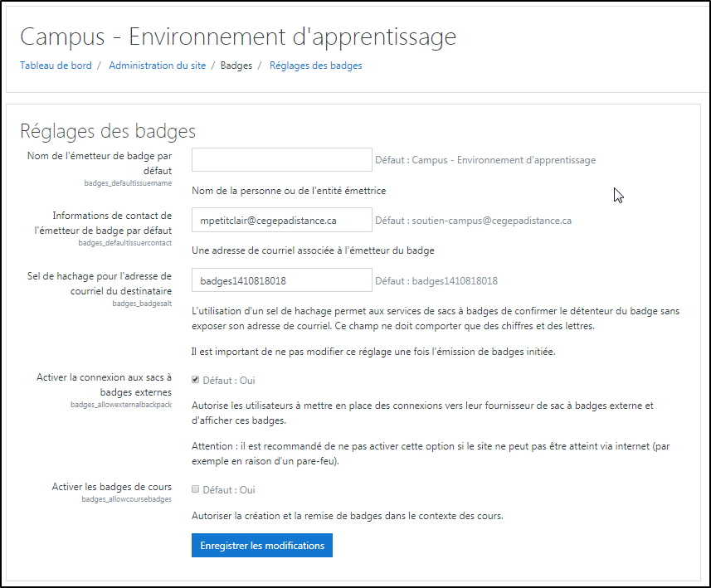
Task: Click the badges_allowcoursebadges setting identifier
Action: pyautogui.click(x=126, y=500)
